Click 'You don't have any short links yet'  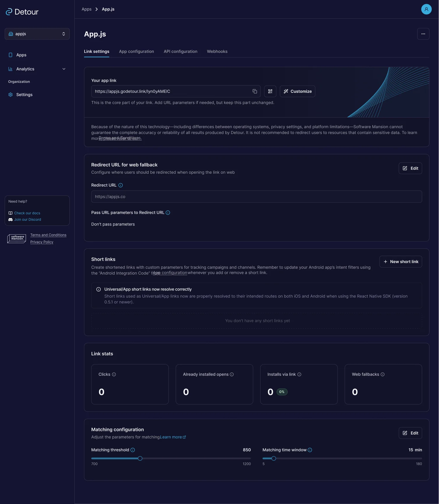[258, 321]
